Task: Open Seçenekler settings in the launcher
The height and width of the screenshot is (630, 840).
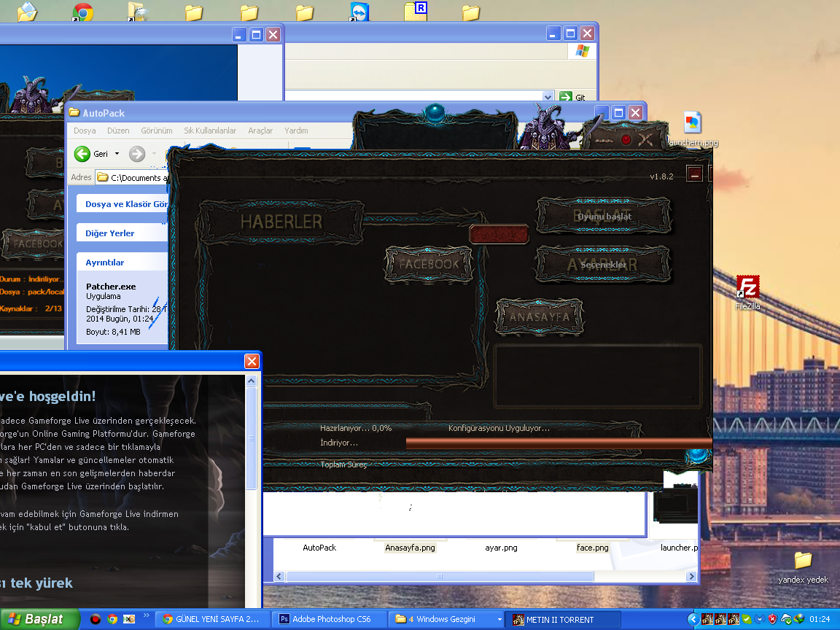Action: point(603,264)
